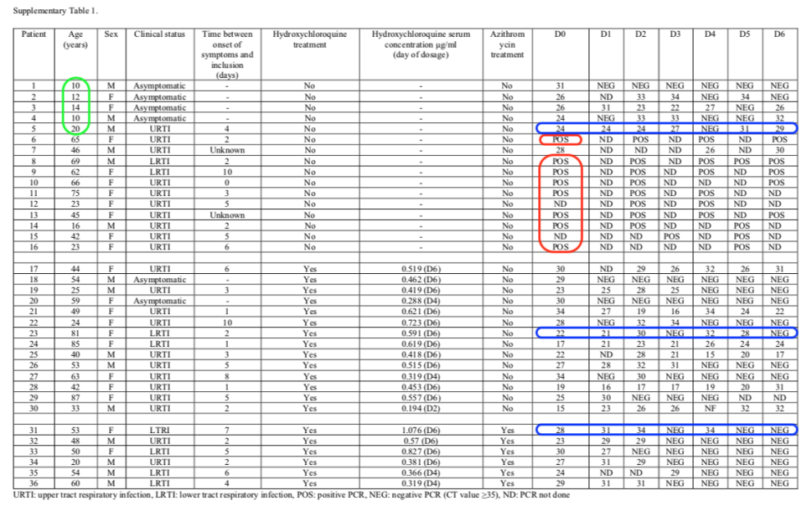Click patient number 17 in the table
The width and height of the screenshot is (812, 506).
coord(34,268)
